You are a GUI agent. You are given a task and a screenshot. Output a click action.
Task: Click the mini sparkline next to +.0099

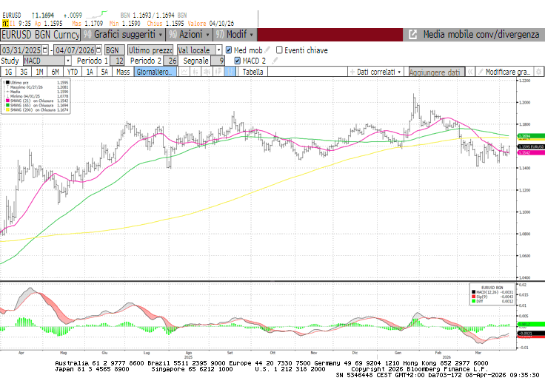point(96,15)
